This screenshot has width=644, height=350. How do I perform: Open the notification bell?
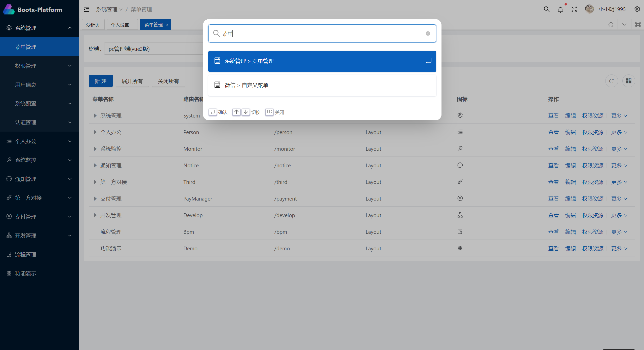(560, 10)
